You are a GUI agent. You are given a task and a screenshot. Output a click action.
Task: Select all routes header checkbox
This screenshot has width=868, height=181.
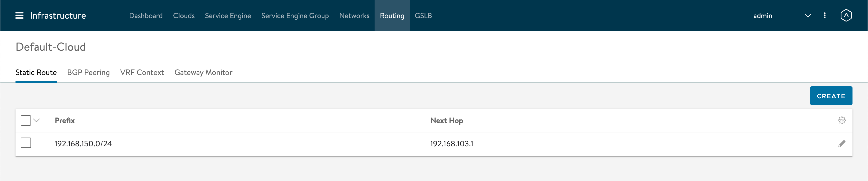point(26,120)
